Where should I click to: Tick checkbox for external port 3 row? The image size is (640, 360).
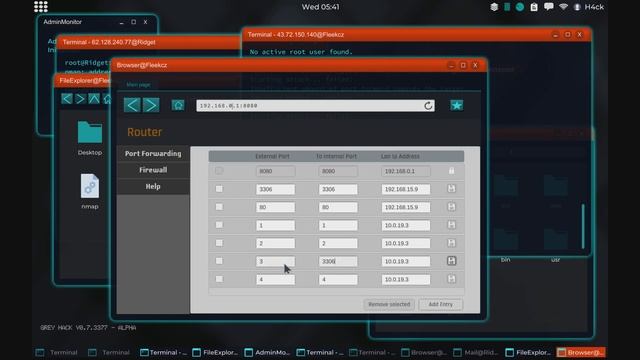[219, 260]
